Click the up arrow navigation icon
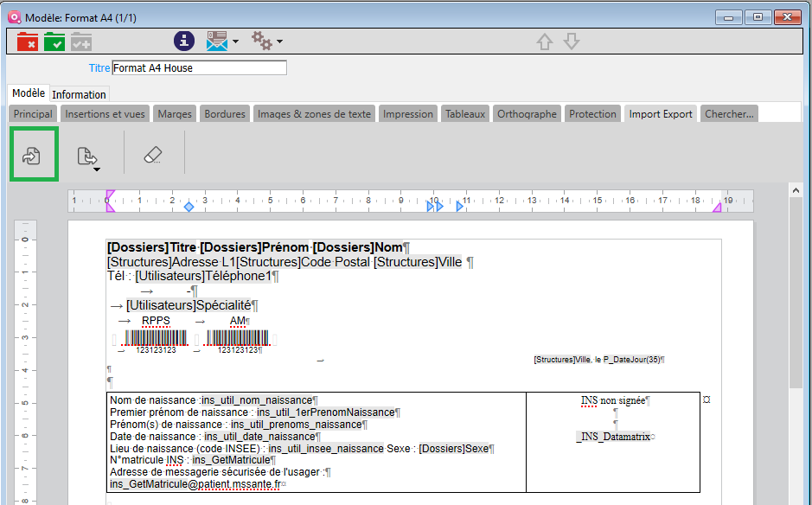This screenshot has width=812, height=505. pos(545,42)
